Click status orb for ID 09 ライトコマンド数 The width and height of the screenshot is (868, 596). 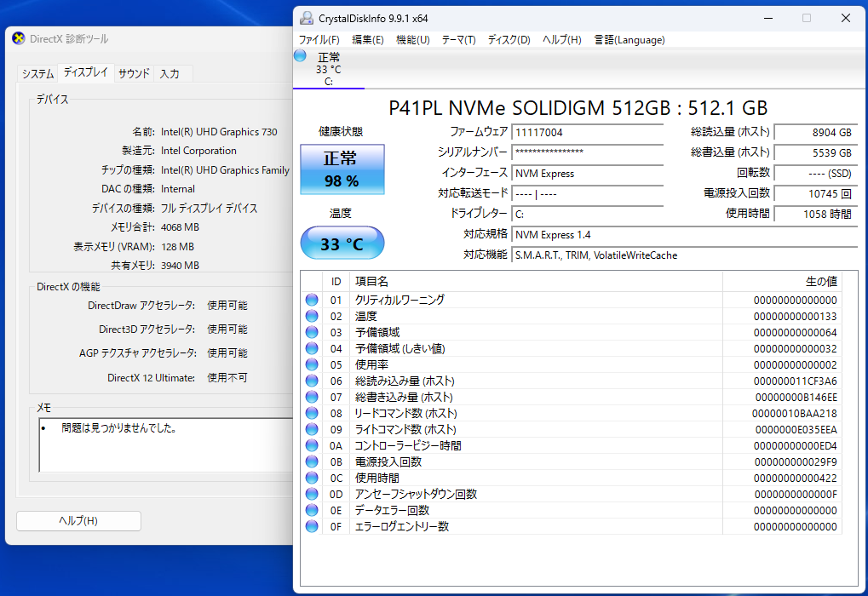pyautogui.click(x=312, y=429)
